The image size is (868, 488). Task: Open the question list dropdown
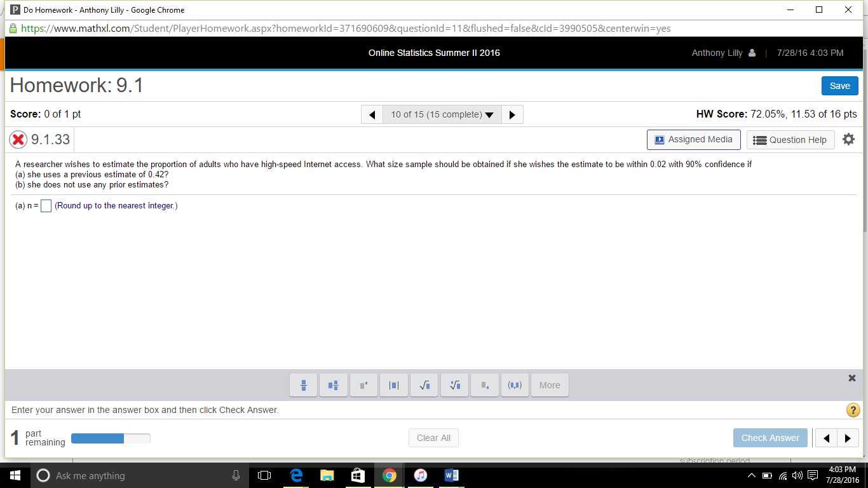[x=442, y=114]
